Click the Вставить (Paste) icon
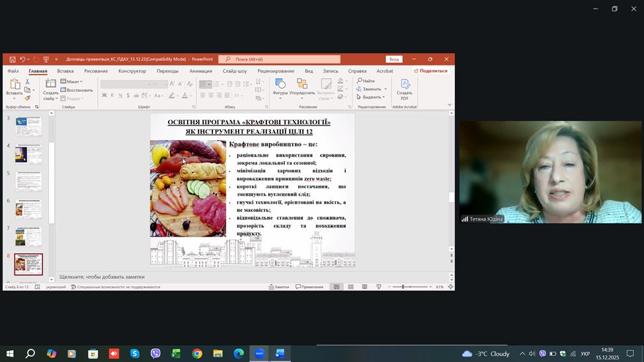Screen dimensions: 644x362 [14, 85]
